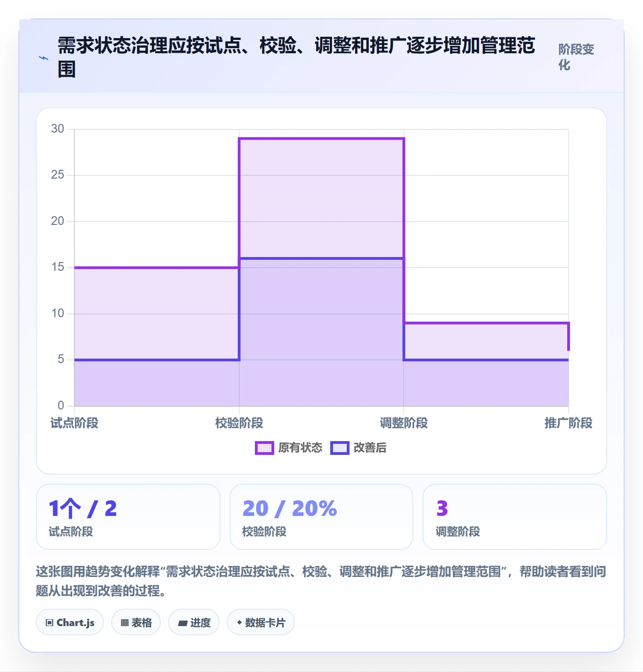
Task: Click the description paragraph starting 这张图用趋势变化
Action: [x=321, y=581]
